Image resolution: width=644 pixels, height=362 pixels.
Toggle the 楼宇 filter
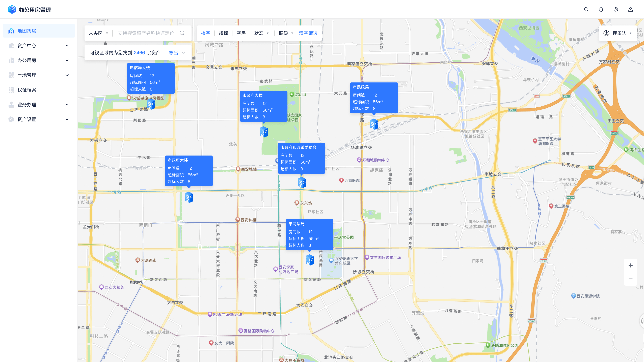pos(205,33)
